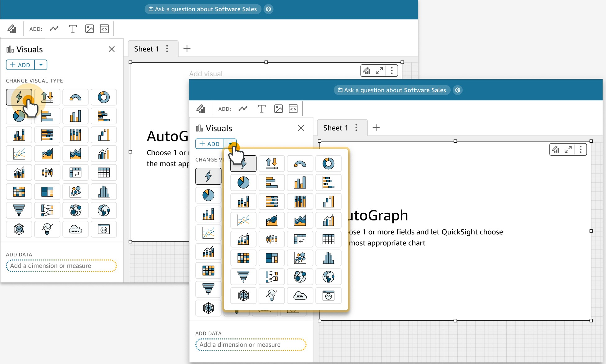Select the Sankey diagram icon in popup
This screenshot has width=606, height=364.
pyautogui.click(x=272, y=277)
